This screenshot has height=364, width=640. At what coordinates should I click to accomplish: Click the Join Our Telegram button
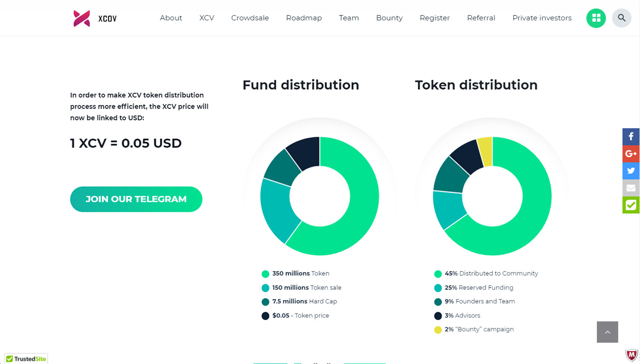[136, 199]
